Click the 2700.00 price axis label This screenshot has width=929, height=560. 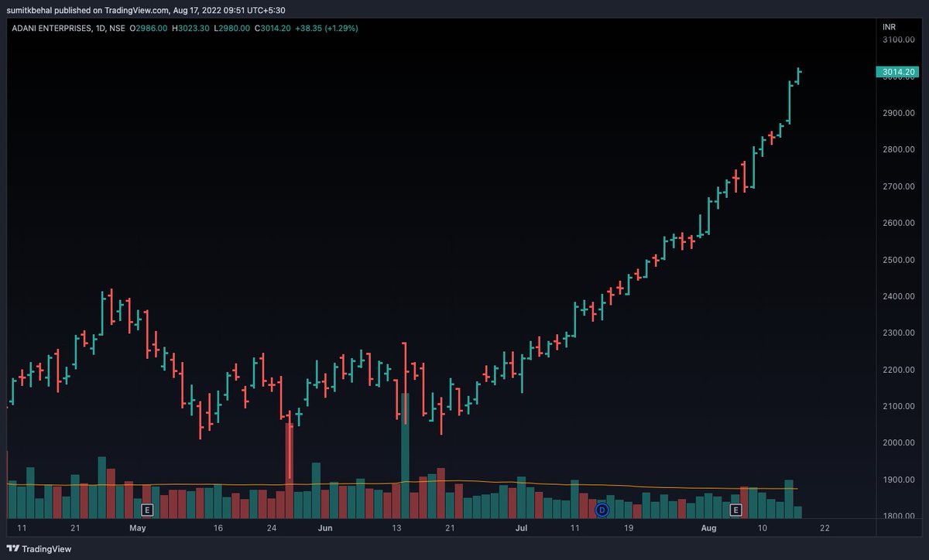tap(900, 186)
